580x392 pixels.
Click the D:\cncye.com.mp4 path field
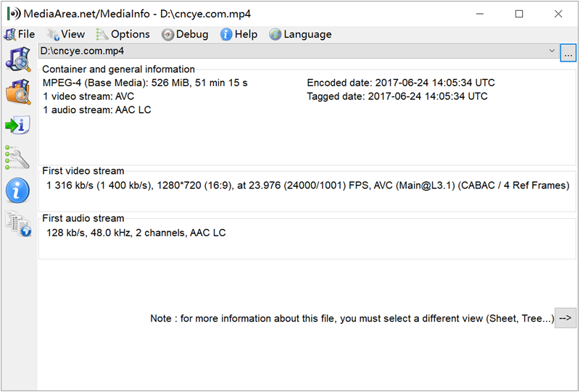tap(290, 51)
